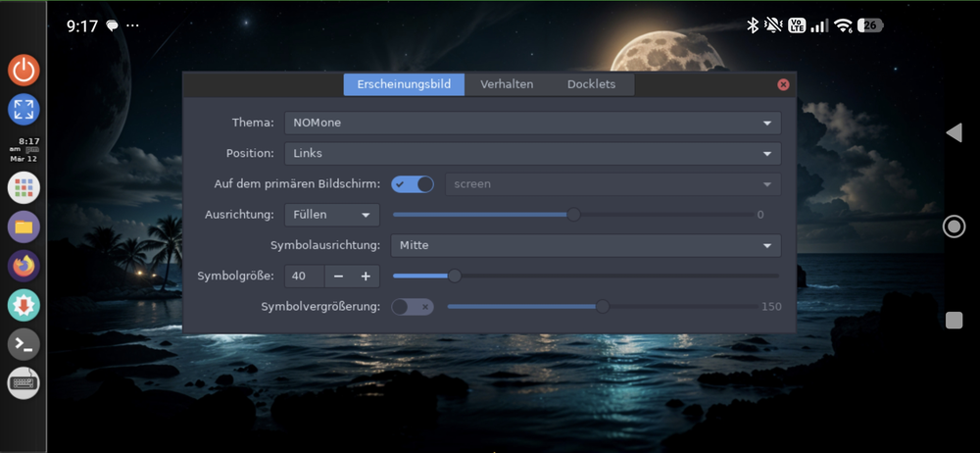The image size is (980, 453).
Task: Open the Ausrichtung dropdown set to Füllen
Action: 331,215
